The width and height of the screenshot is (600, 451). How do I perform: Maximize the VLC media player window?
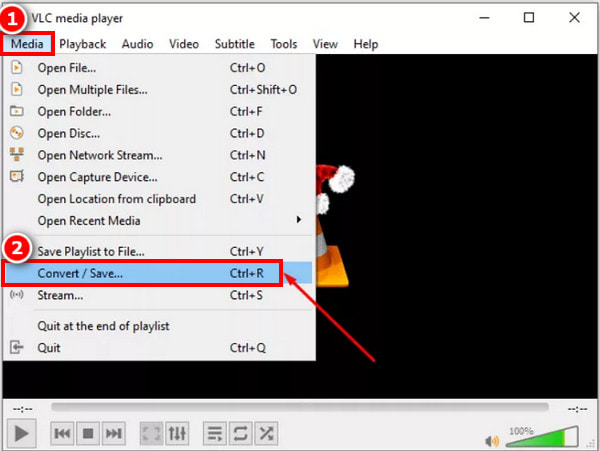tap(529, 18)
